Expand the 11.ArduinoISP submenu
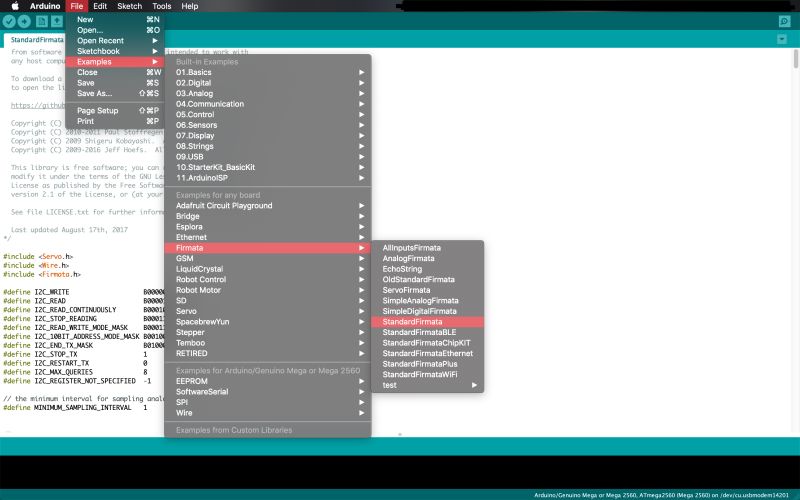The image size is (800, 500). (x=268, y=178)
